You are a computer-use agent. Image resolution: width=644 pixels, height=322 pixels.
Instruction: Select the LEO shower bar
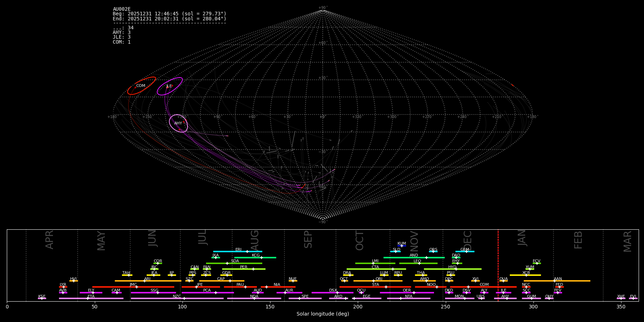pos(418,263)
